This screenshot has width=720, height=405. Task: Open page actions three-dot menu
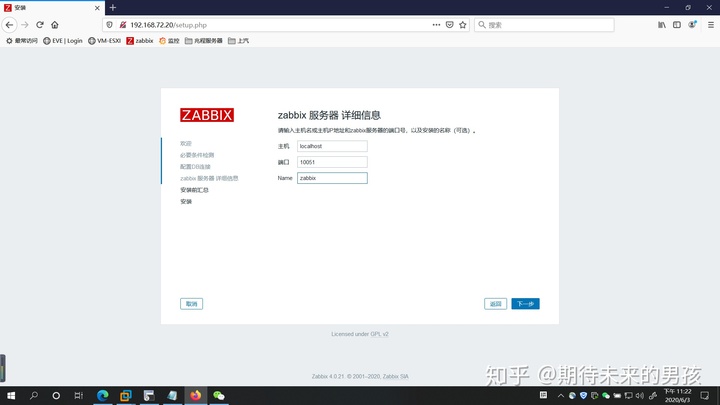pos(436,25)
